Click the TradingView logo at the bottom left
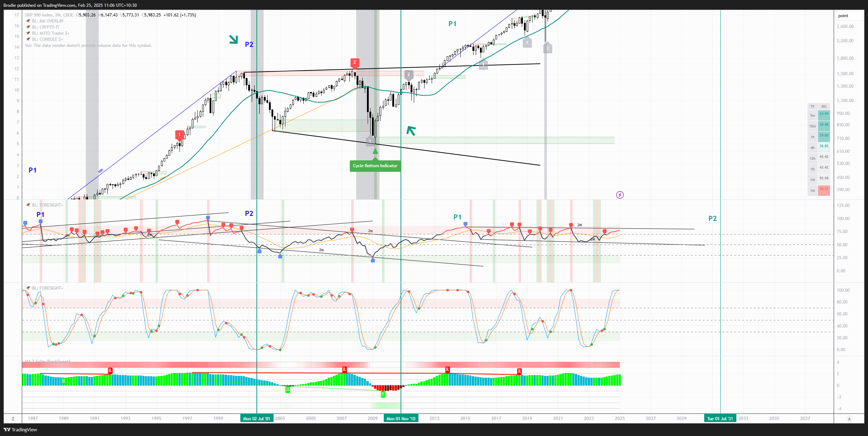The height and width of the screenshot is (436, 868). pyautogui.click(x=20, y=430)
